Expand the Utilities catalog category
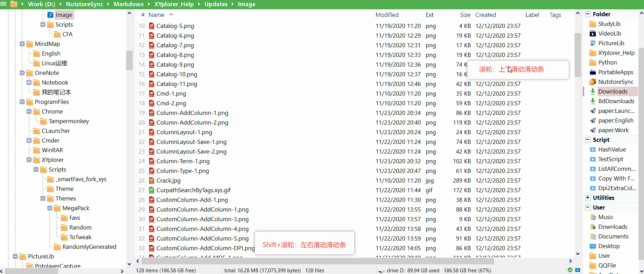Screen dimensions: 644x274 pyautogui.click(x=588, y=198)
